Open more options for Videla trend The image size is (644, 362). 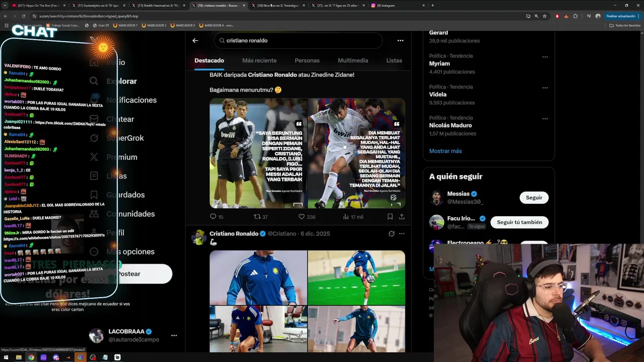click(x=545, y=87)
